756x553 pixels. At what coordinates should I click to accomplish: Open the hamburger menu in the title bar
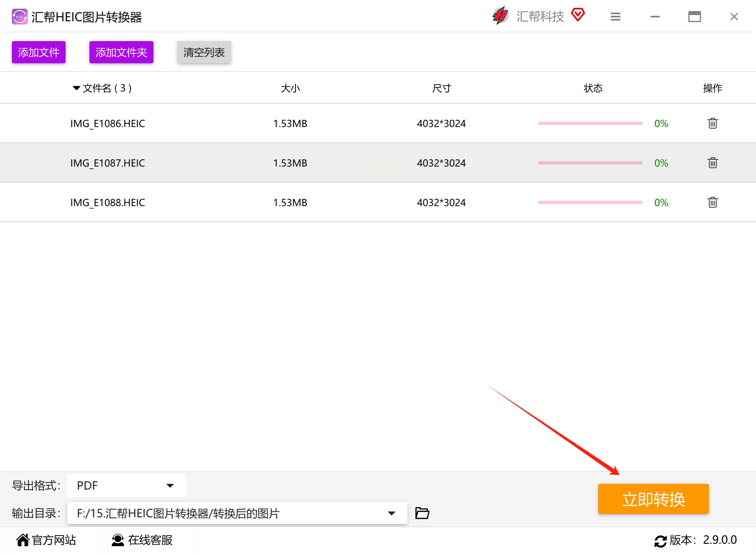pyautogui.click(x=615, y=17)
